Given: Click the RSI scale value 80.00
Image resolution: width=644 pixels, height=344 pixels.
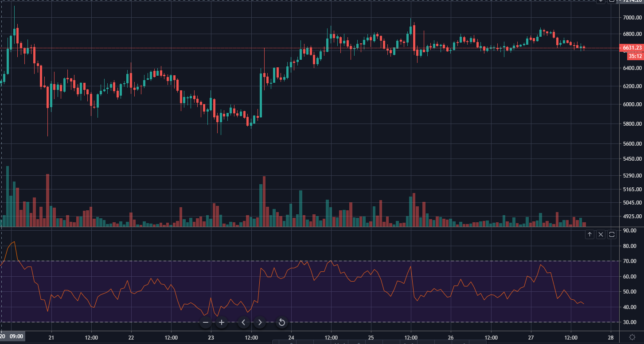Looking at the screenshot, I should (630, 246).
